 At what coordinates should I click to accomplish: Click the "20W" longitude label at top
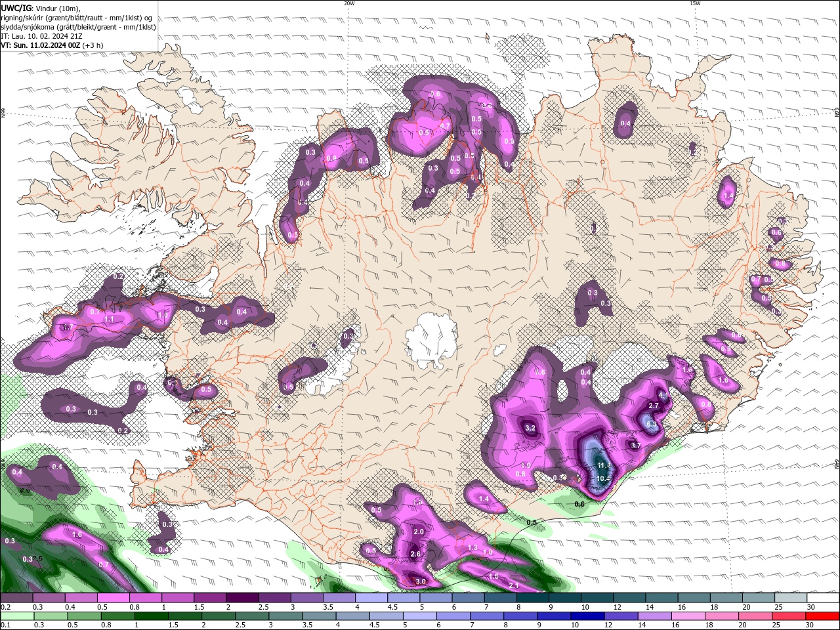pos(349,3)
